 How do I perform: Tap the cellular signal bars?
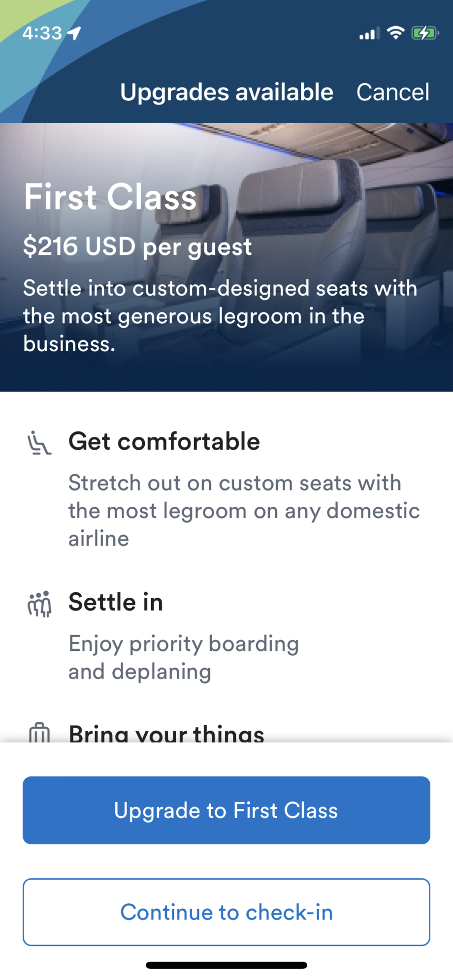(x=369, y=34)
